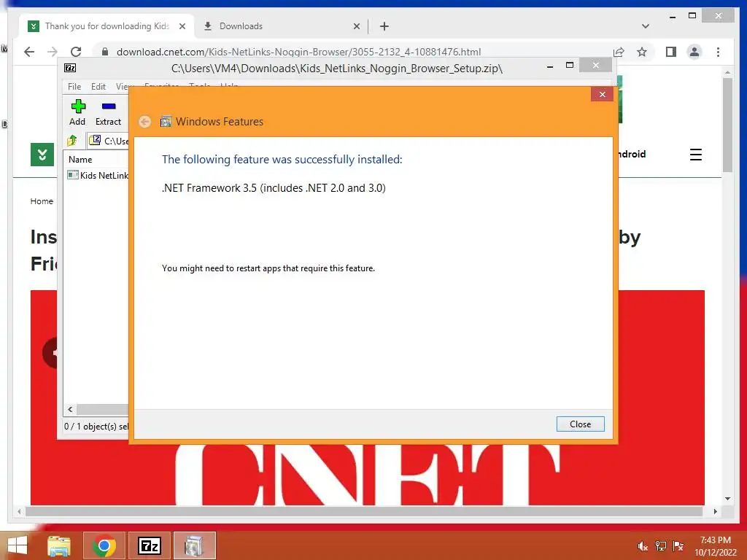Open Chrome profile icon
Viewport: 747px width, 560px height.
point(694,52)
